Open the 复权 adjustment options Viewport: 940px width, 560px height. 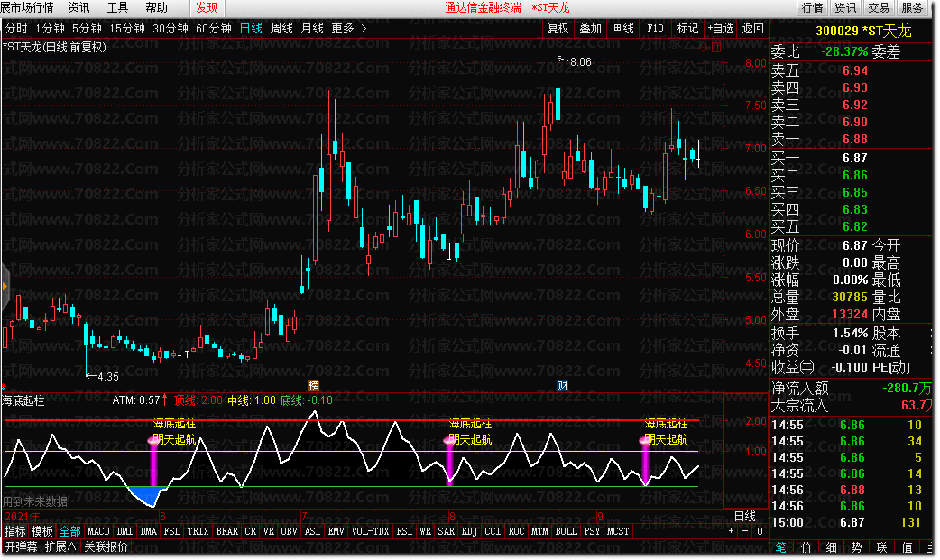[x=558, y=28]
